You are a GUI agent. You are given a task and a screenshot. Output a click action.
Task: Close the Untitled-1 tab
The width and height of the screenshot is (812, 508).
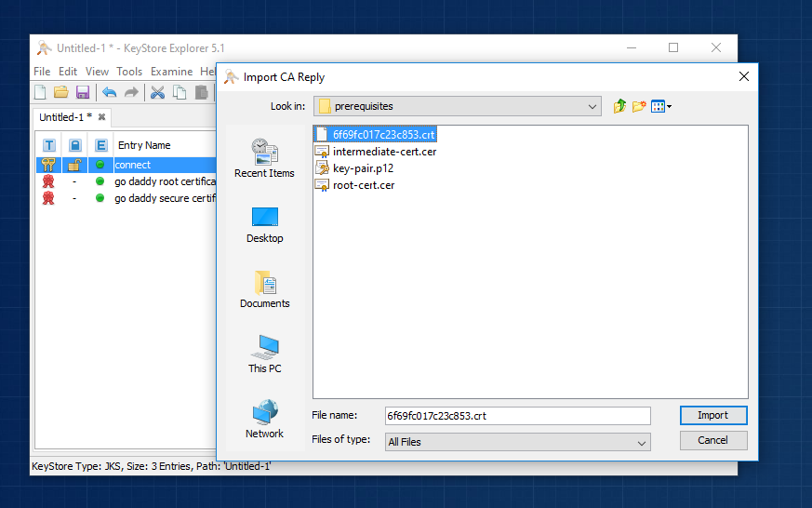coord(101,117)
